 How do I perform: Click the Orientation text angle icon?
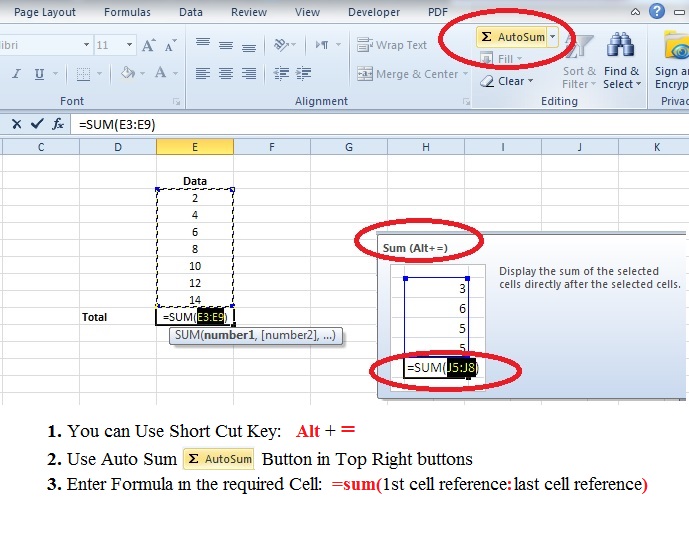281,44
